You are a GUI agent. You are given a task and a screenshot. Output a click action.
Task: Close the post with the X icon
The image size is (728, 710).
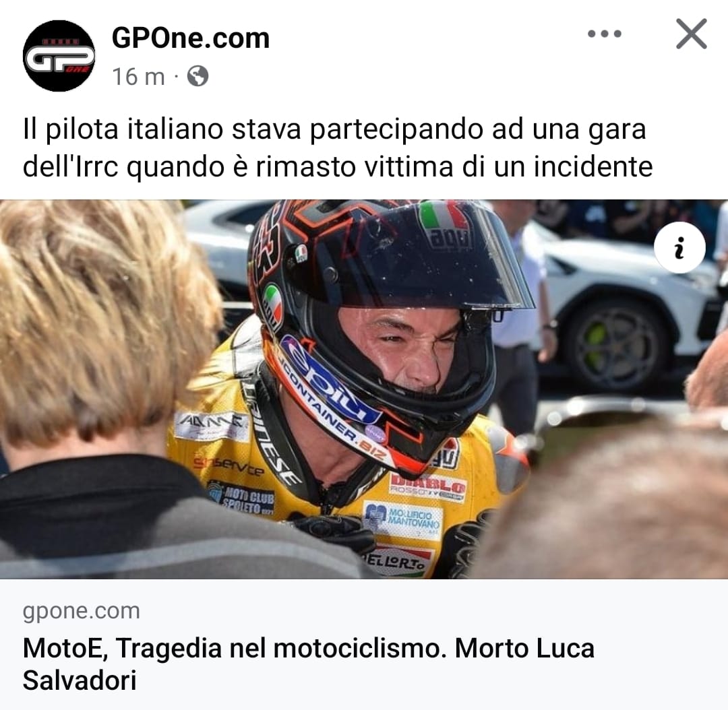coord(692,34)
